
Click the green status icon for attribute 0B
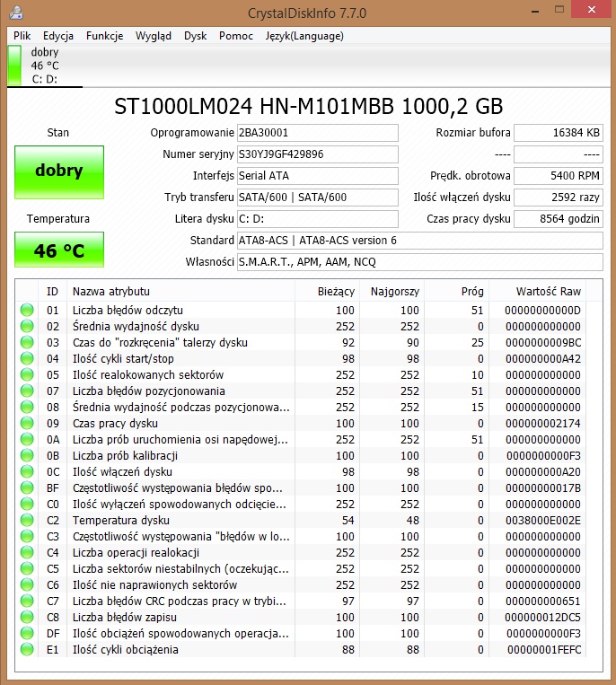click(27, 456)
